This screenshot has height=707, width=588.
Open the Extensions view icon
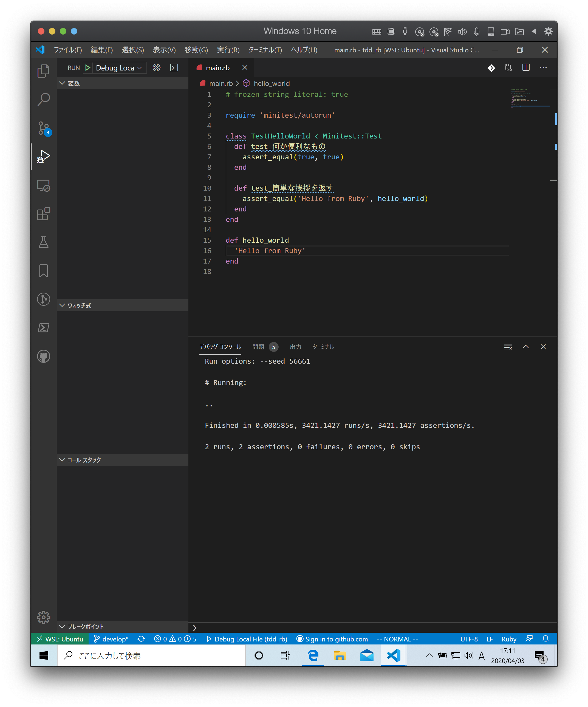[43, 214]
